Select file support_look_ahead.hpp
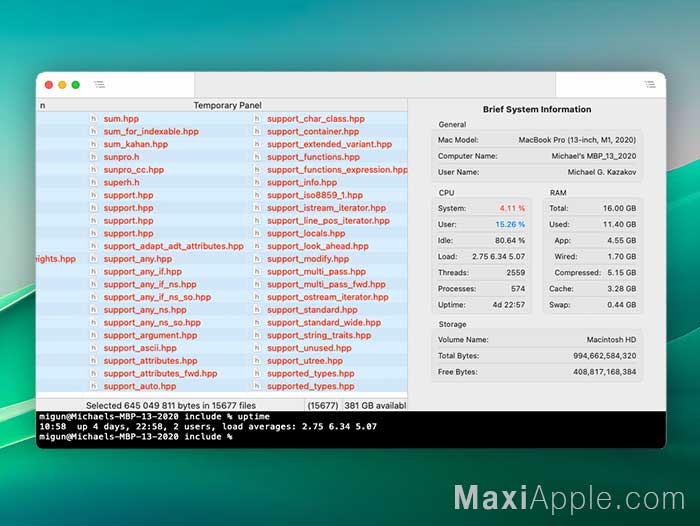The height and width of the screenshot is (526, 700). (318, 246)
